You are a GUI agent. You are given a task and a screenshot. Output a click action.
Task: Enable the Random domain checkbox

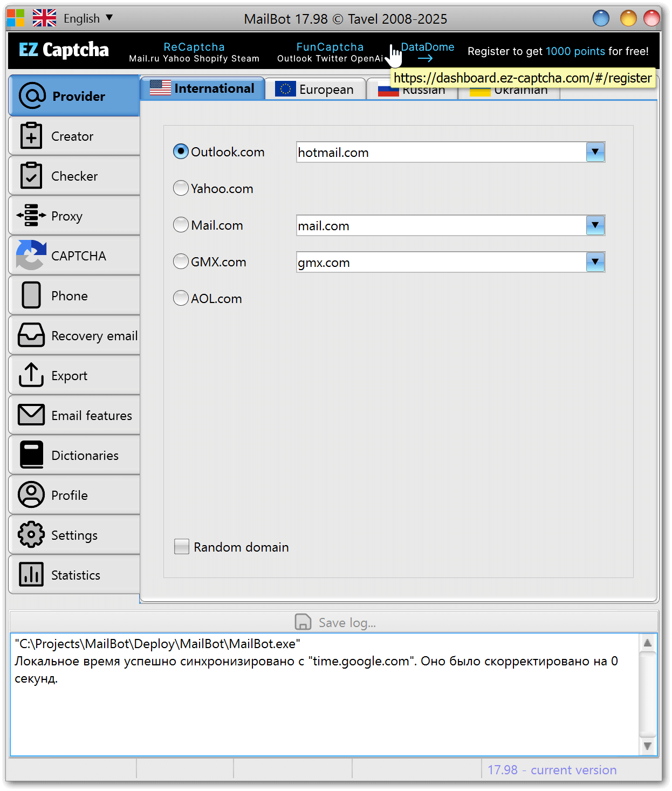(182, 547)
